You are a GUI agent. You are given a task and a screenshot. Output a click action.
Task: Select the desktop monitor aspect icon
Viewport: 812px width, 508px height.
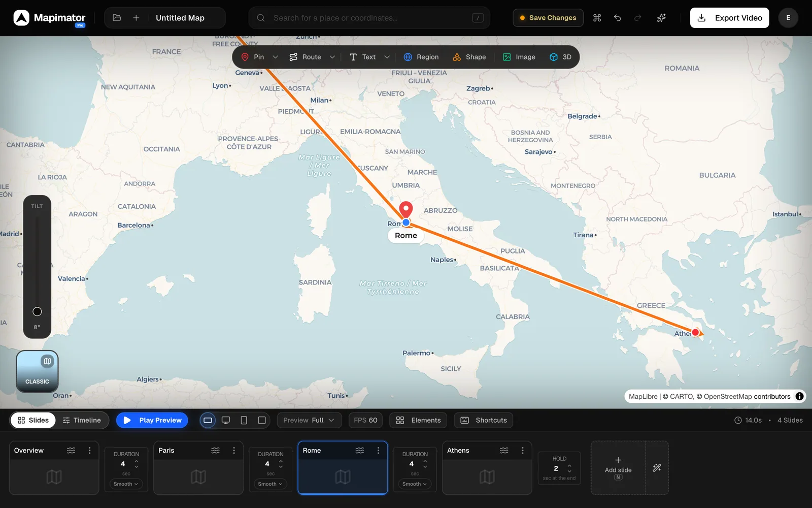pos(226,420)
